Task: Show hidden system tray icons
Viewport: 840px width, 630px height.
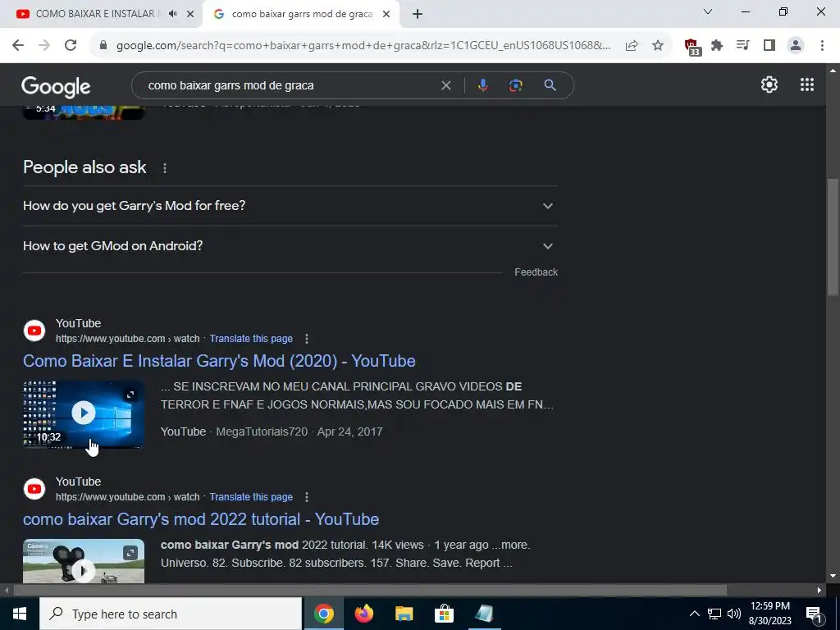Action: (x=694, y=614)
